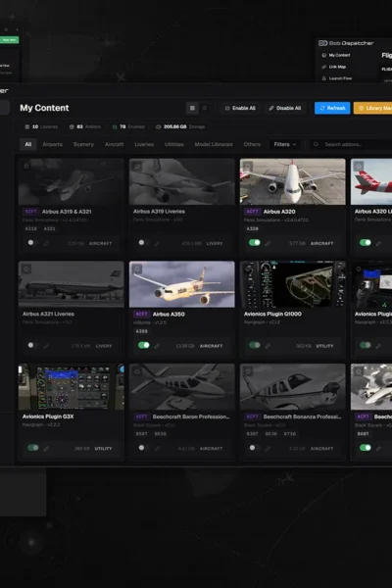Click the corner icon on Beechcraft Baron thumbnail
This screenshot has width=392, height=588.
point(137,371)
